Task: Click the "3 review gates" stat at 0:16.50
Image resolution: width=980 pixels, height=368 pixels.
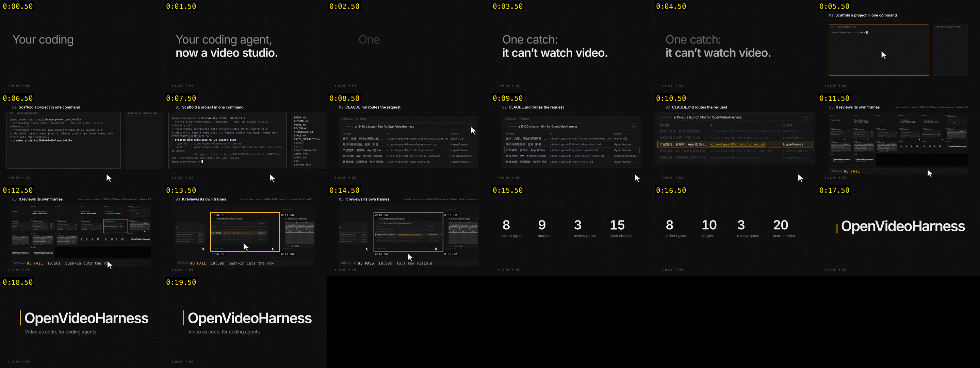Action: coord(748,229)
